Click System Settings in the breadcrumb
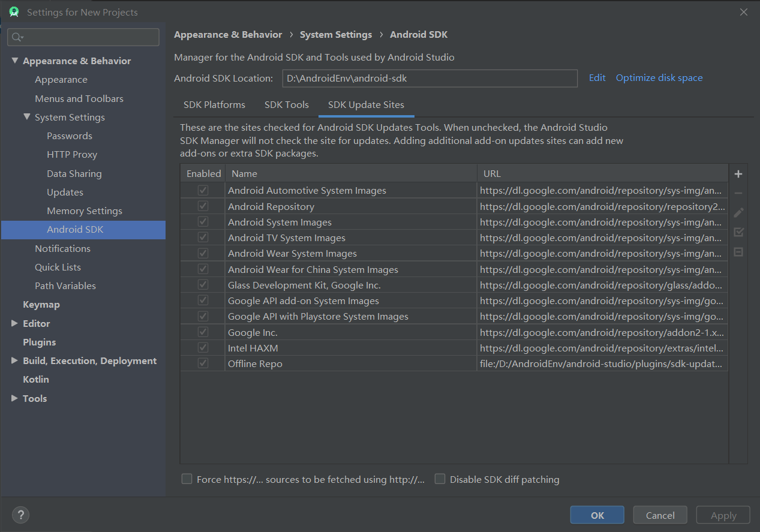 pos(336,35)
